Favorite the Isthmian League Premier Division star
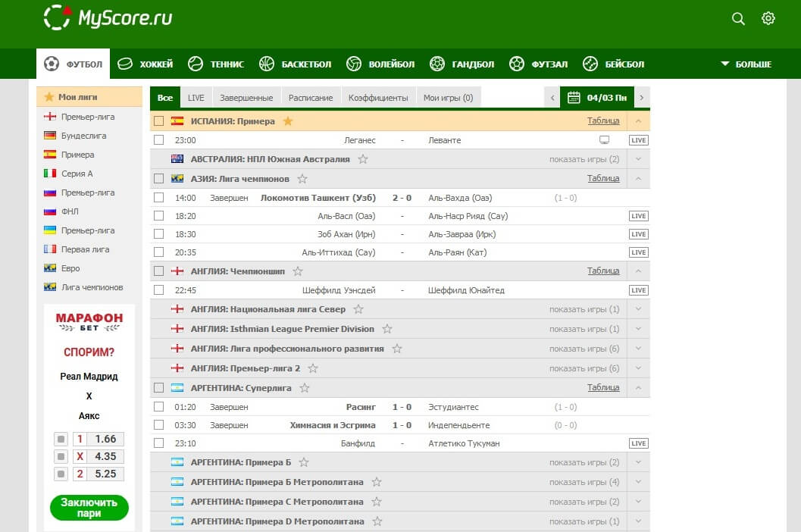 click(387, 329)
